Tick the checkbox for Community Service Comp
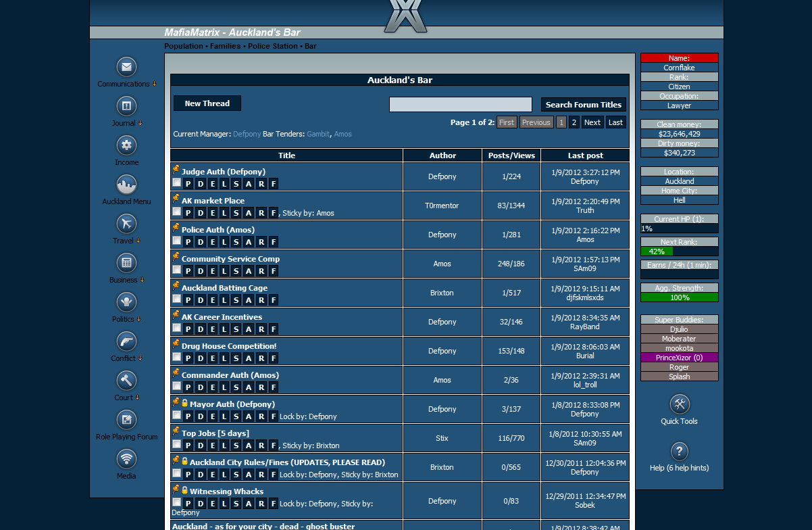This screenshot has height=530, width=812. pyautogui.click(x=176, y=270)
